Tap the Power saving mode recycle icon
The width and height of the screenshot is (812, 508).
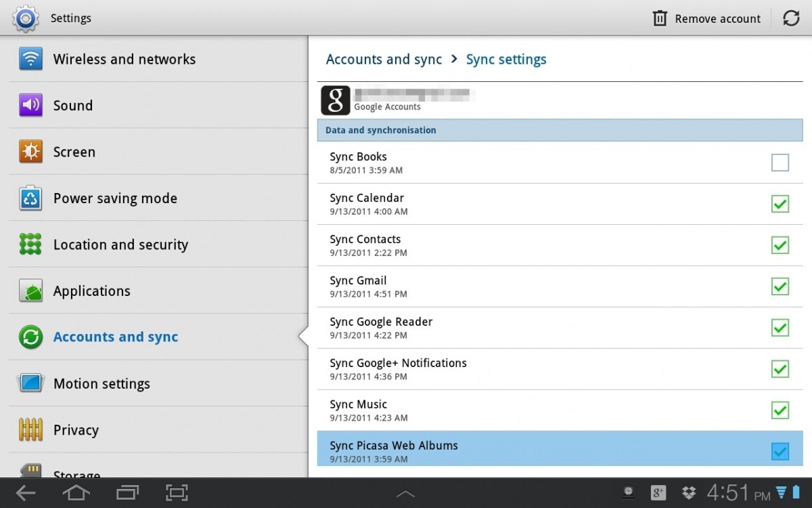click(30, 198)
